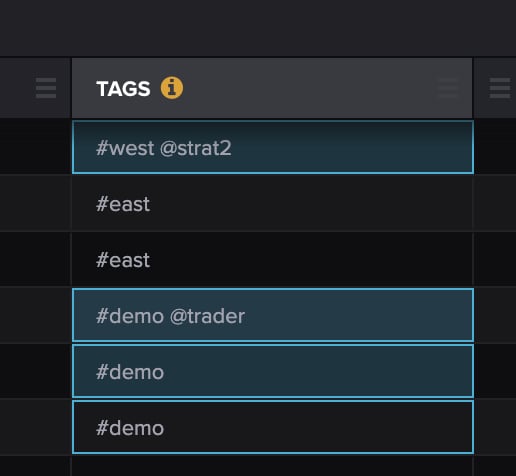
Task: Click cell left of the first #east row
Action: [x=35, y=203]
